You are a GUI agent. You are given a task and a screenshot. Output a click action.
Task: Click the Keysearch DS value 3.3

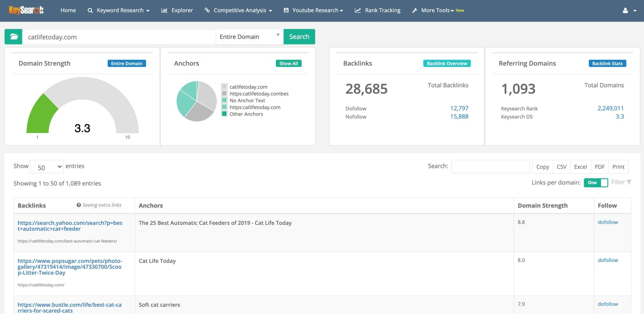[x=620, y=116]
